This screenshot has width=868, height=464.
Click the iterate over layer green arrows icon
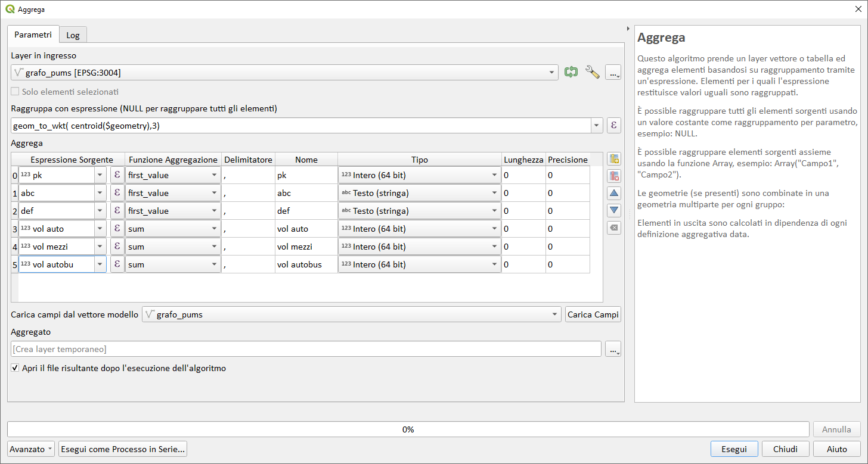[x=571, y=73]
